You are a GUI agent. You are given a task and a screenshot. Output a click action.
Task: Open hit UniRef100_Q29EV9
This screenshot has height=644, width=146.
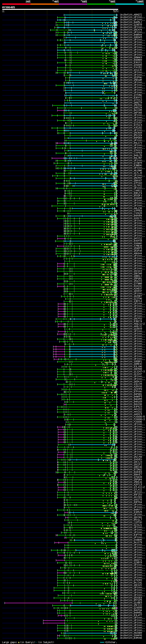pos(131,24)
